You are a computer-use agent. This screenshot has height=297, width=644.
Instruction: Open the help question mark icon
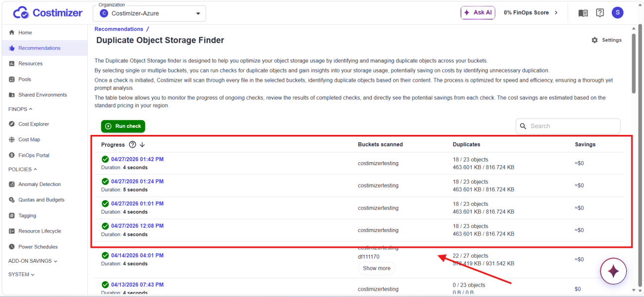point(600,13)
